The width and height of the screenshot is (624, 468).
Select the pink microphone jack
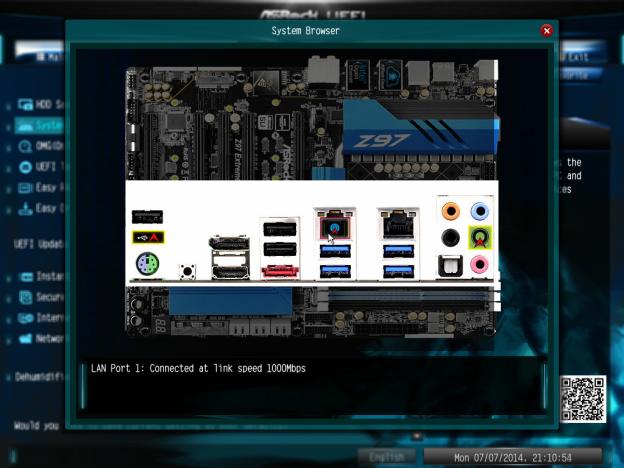click(480, 264)
